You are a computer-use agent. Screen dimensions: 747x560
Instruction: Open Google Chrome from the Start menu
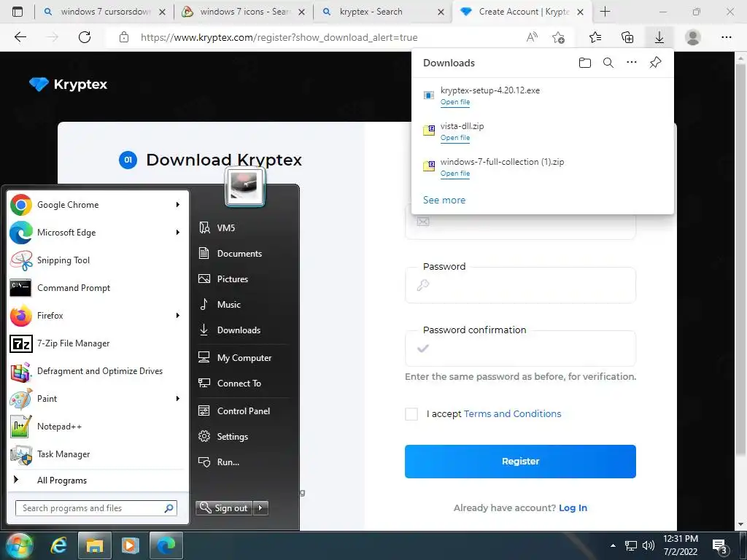(x=98, y=205)
